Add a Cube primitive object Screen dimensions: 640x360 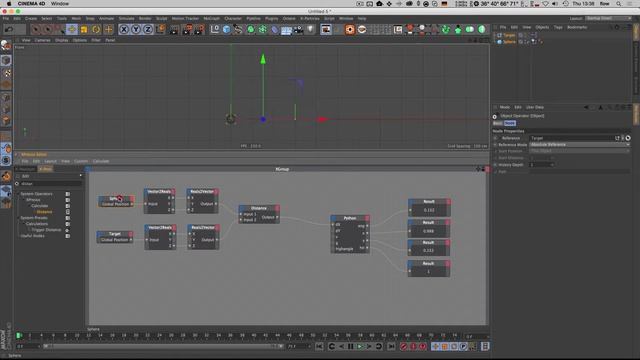(227, 29)
